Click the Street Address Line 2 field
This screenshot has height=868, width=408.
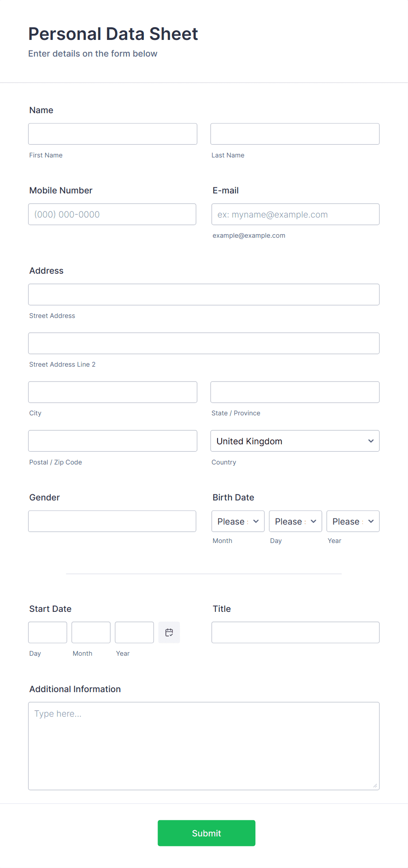(x=204, y=343)
